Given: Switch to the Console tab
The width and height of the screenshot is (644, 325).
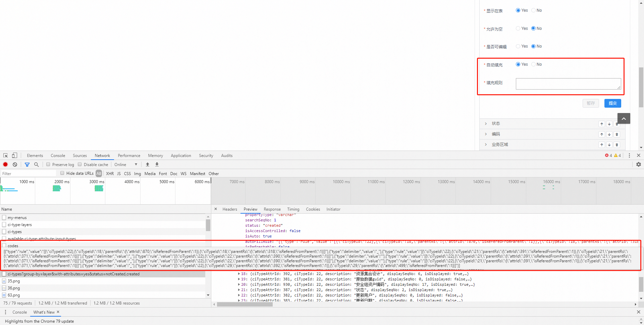Looking at the screenshot, I should (x=58, y=155).
